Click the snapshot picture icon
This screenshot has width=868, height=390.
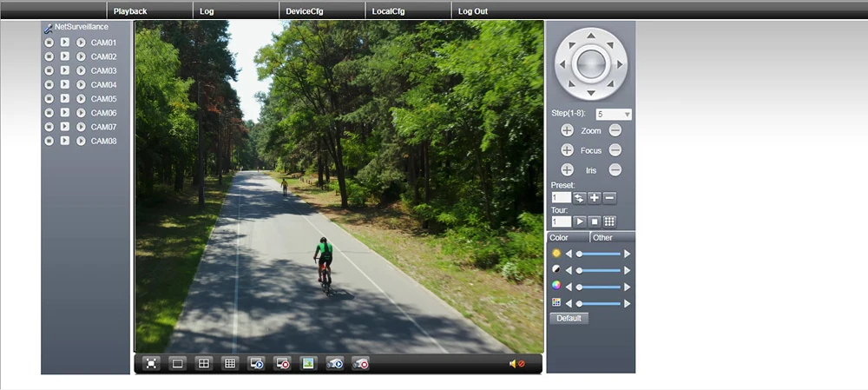tap(307, 364)
